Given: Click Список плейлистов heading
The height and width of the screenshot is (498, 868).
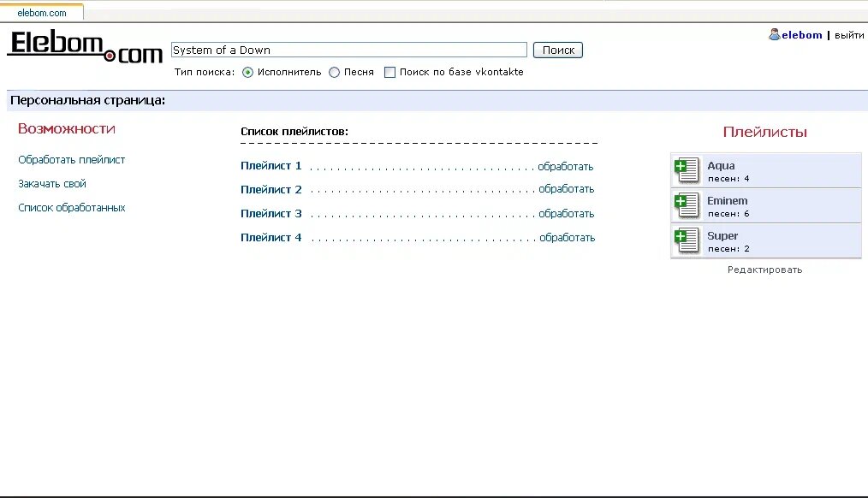Looking at the screenshot, I should 294,132.
